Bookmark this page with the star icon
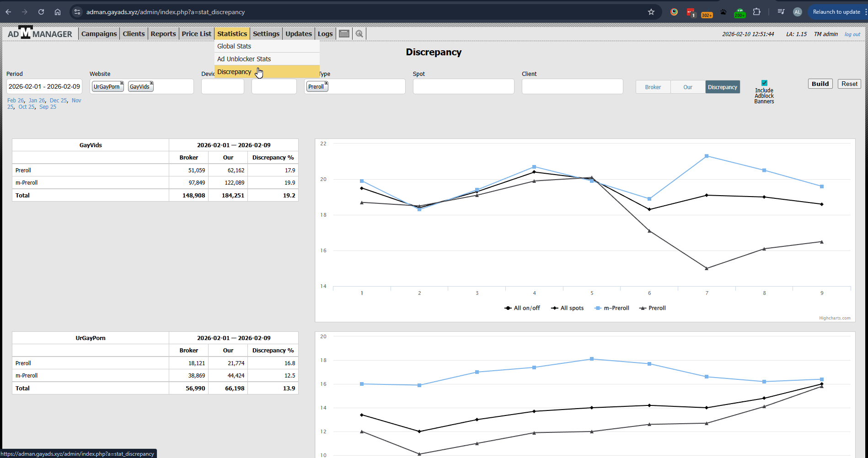868x458 pixels. click(651, 12)
